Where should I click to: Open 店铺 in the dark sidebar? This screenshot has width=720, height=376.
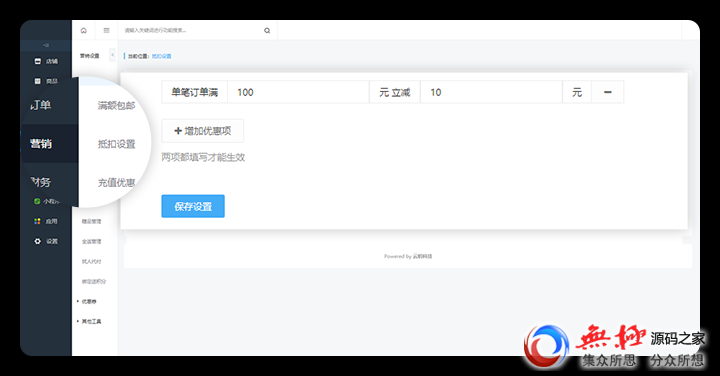tap(46, 61)
